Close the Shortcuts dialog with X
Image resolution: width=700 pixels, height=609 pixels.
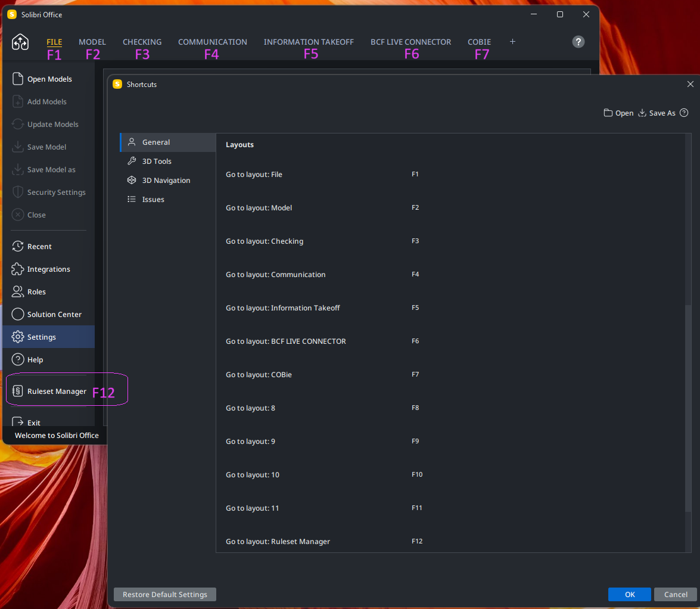(x=690, y=84)
